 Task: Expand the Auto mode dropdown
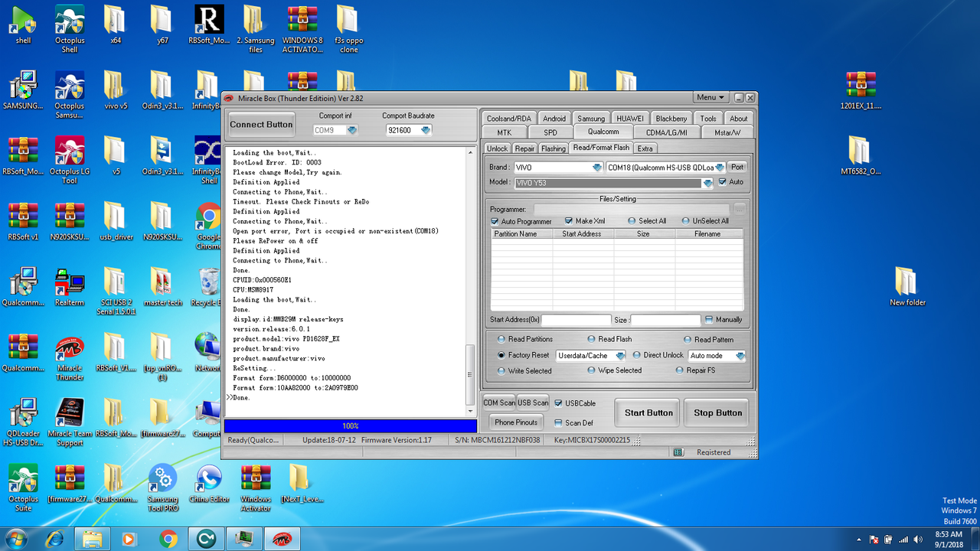click(x=740, y=356)
